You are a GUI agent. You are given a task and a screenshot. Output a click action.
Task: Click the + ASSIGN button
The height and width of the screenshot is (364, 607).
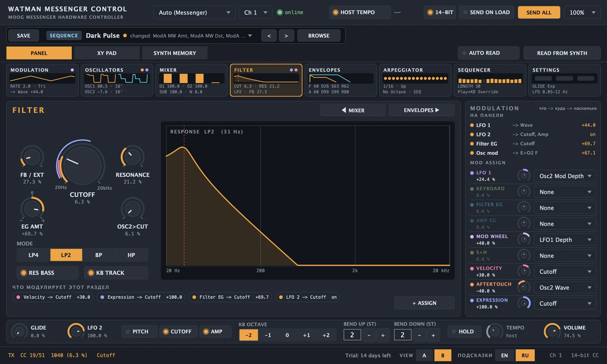point(424,303)
